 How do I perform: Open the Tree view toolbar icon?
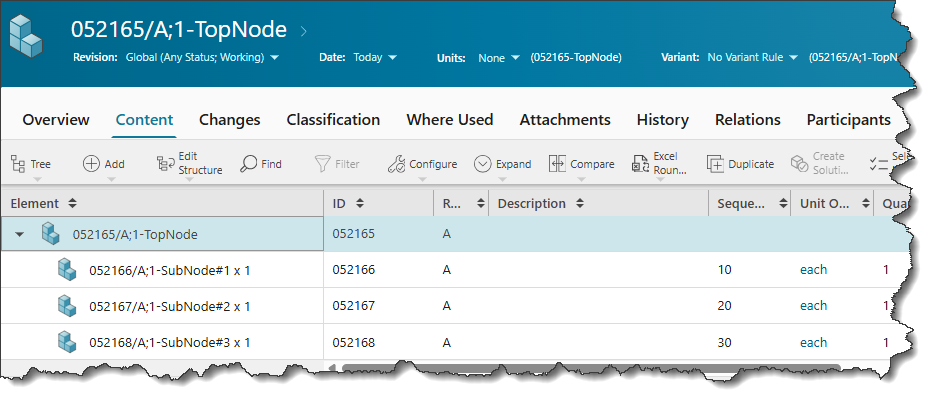(18, 164)
